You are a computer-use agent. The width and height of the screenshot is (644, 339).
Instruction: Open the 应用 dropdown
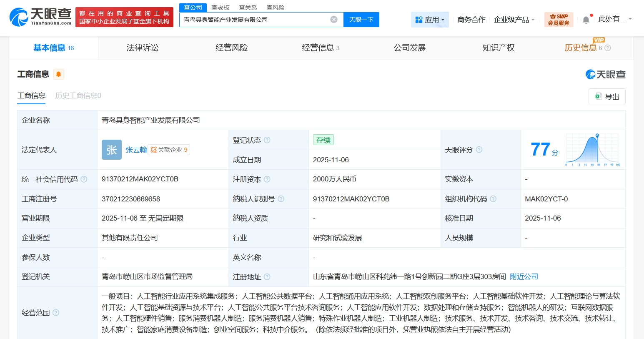[430, 19]
